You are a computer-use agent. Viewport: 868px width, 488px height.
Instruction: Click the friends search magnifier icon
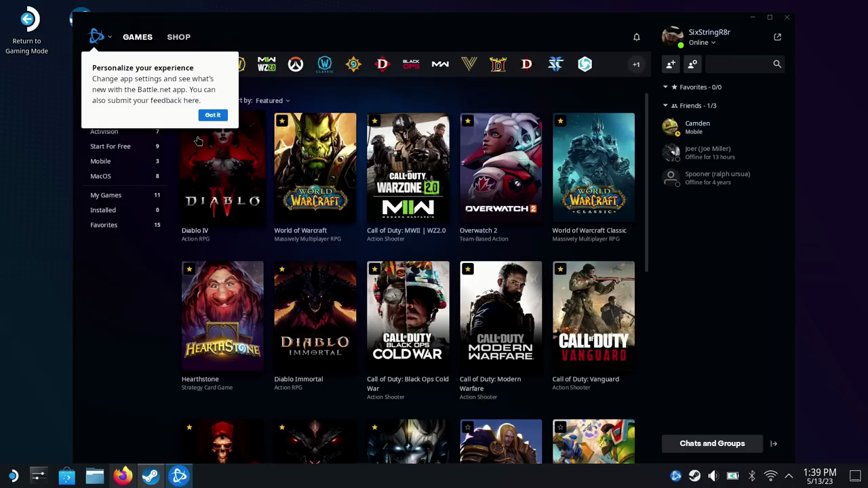[x=777, y=64]
